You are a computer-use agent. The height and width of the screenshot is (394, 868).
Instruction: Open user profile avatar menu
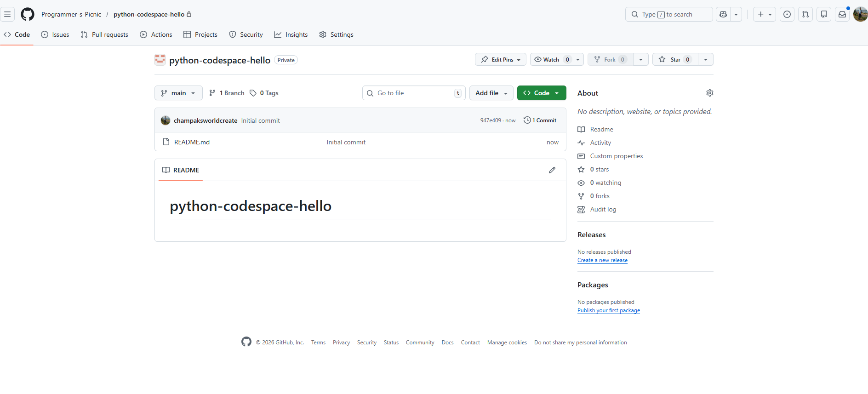point(860,14)
